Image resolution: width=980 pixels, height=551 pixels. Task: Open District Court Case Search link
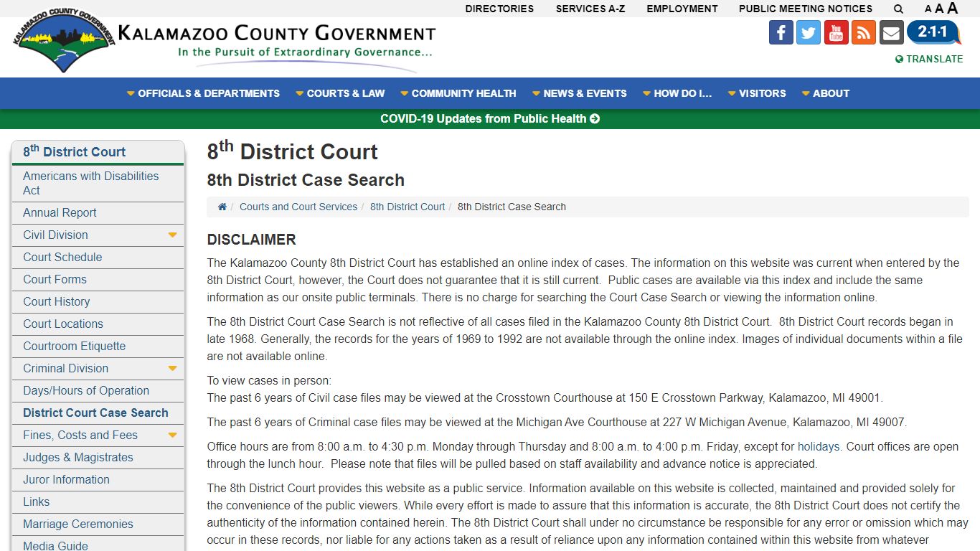tap(95, 413)
